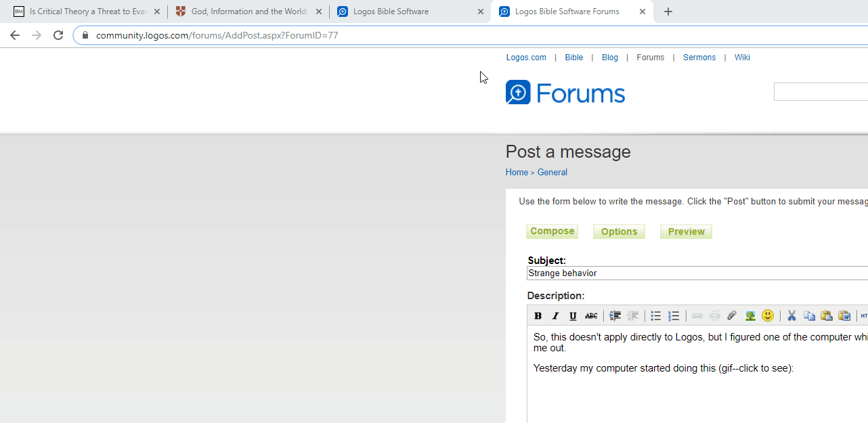Click the copy icon in editor toolbar

tap(809, 316)
